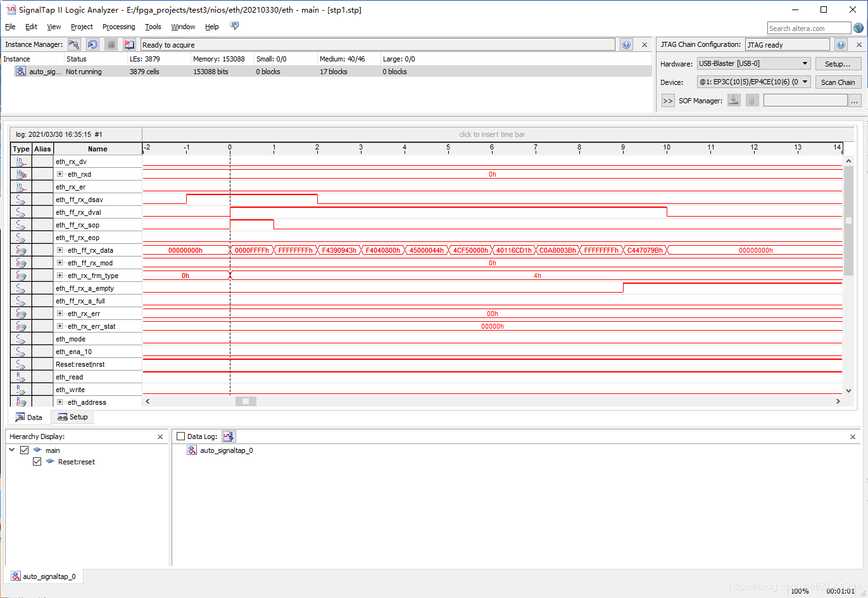This screenshot has height=598, width=868.
Task: Select the eth_ff_rx_a_empty signal name
Action: point(85,288)
